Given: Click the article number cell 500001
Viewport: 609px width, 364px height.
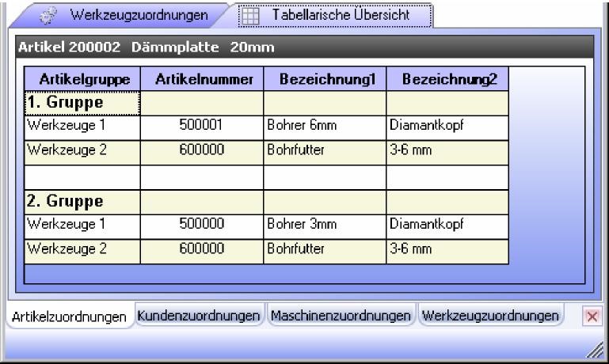Looking at the screenshot, I should (x=202, y=127).
